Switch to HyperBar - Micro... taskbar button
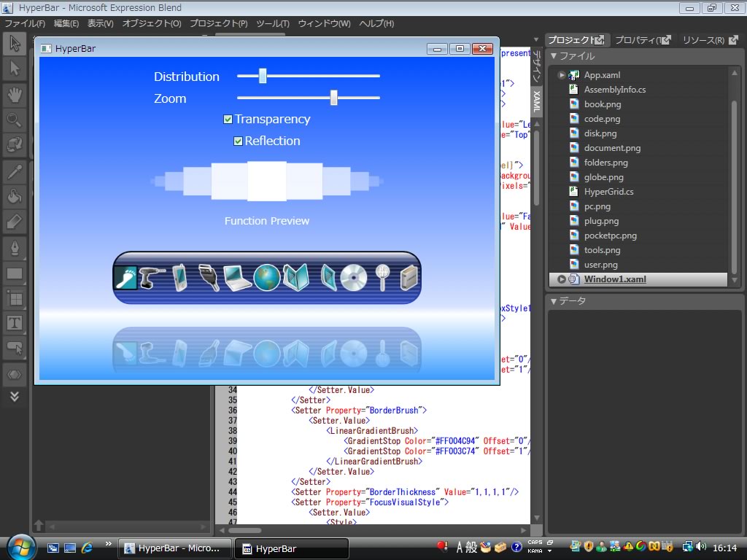747x560 pixels. [174, 548]
